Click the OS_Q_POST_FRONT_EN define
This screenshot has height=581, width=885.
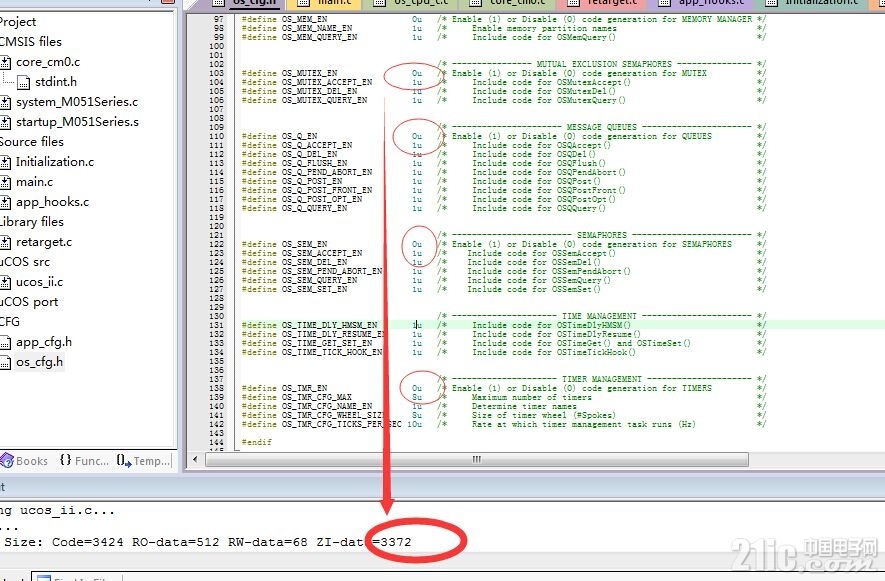pos(307,190)
